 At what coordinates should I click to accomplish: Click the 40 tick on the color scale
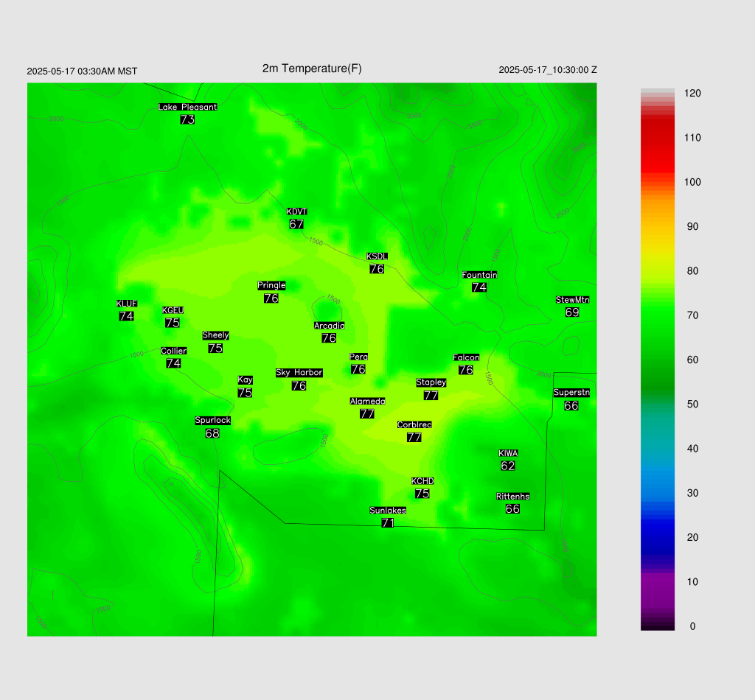[692, 449]
